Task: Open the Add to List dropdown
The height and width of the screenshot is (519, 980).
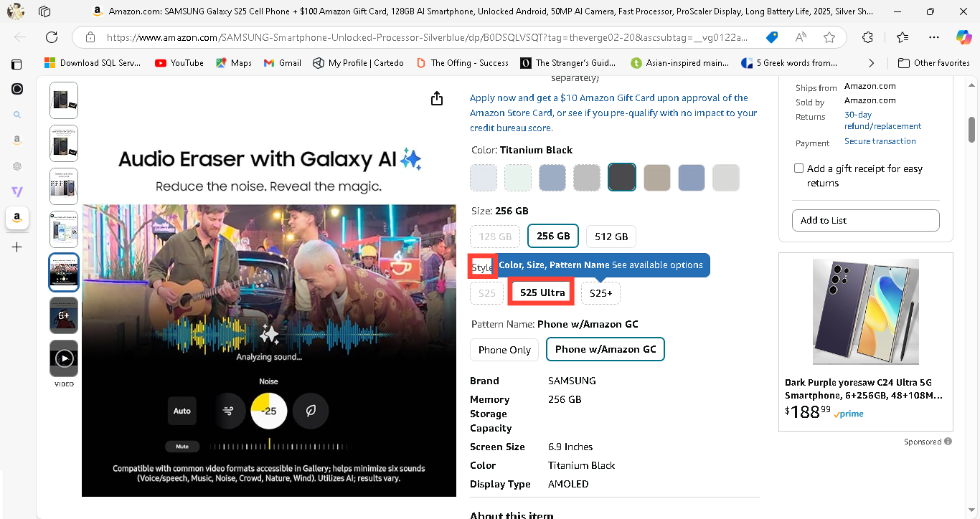Action: (x=865, y=220)
